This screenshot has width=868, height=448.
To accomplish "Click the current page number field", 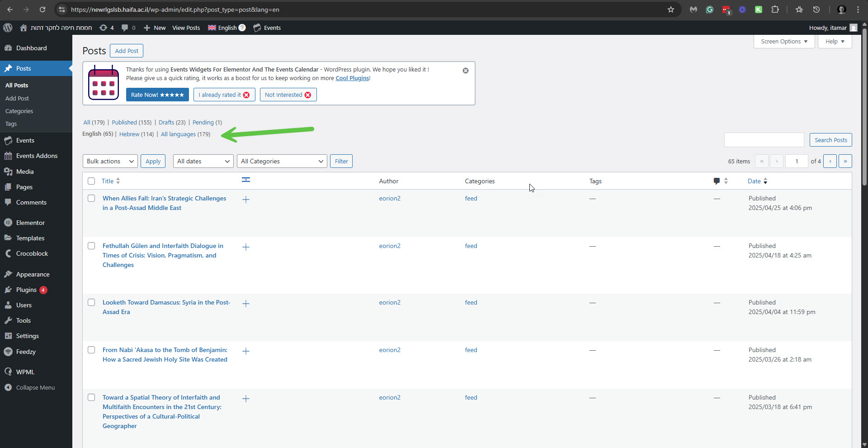I will (x=797, y=161).
